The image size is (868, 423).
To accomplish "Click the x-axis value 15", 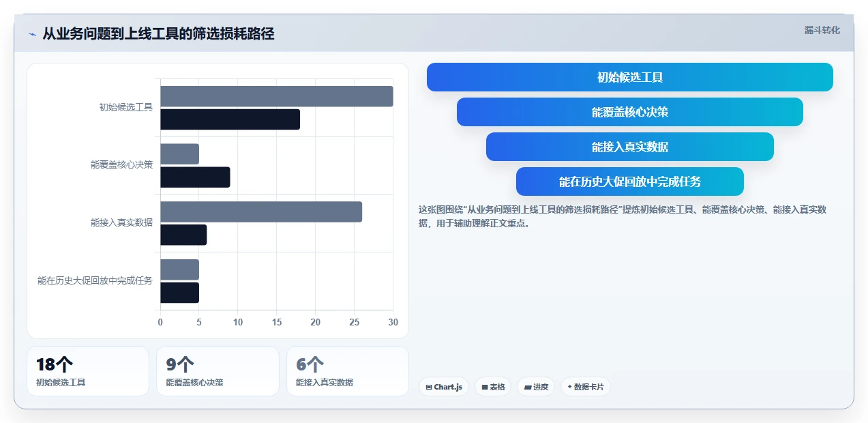I will click(x=277, y=322).
